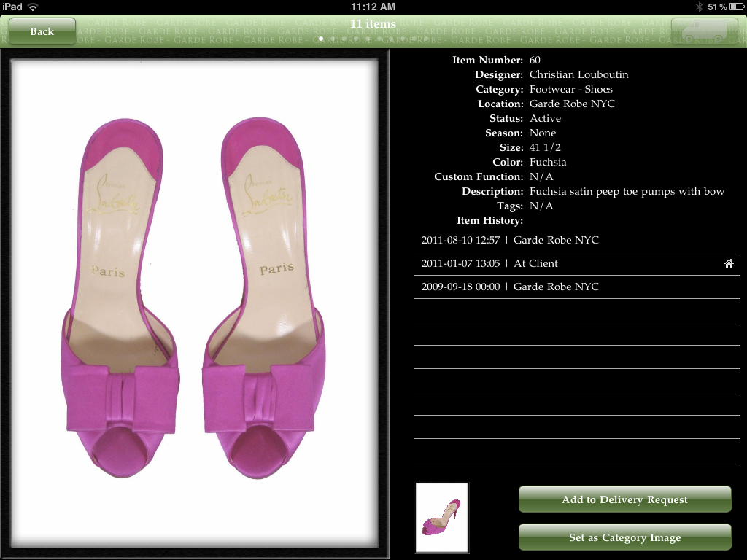
Task: Select the 2009-09-18 Garde Robe NYC history entry
Action: point(576,287)
